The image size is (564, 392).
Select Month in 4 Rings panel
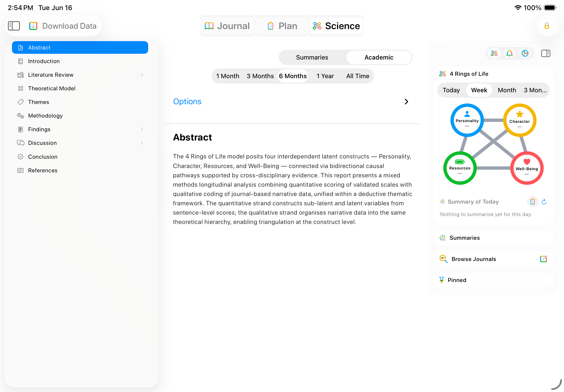pyautogui.click(x=507, y=90)
